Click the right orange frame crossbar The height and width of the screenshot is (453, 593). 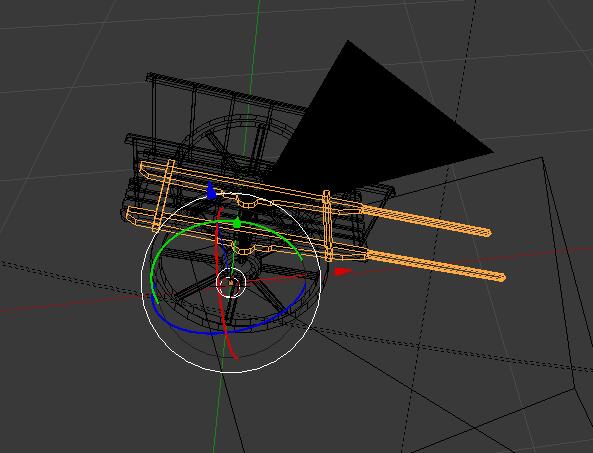coord(328,226)
